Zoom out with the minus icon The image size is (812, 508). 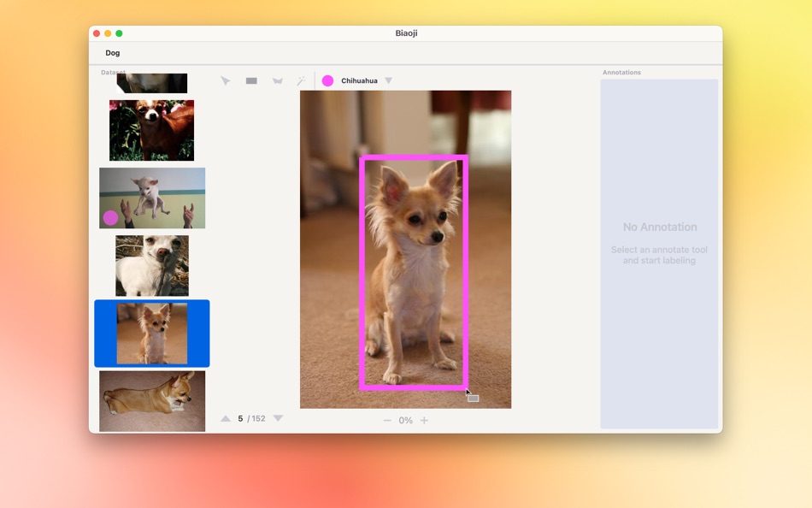386,420
